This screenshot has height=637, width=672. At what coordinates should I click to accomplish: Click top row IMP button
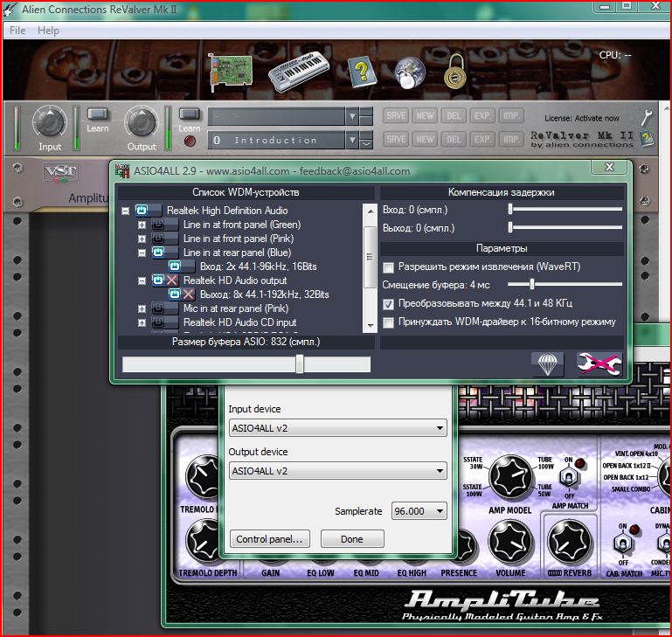tap(511, 115)
